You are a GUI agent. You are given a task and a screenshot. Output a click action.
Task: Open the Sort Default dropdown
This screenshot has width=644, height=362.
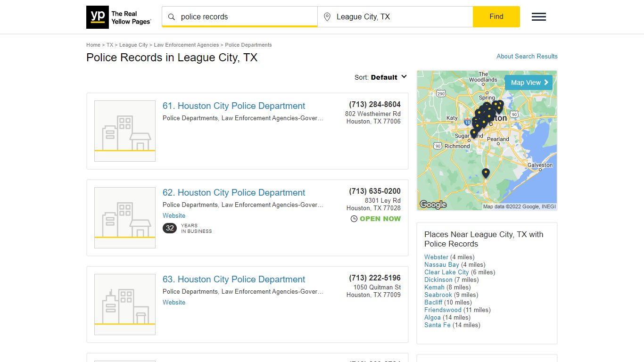pyautogui.click(x=380, y=77)
